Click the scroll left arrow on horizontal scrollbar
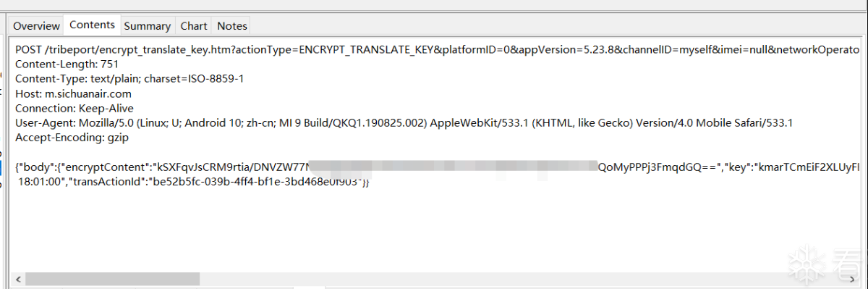The width and height of the screenshot is (868, 289). 18,278
